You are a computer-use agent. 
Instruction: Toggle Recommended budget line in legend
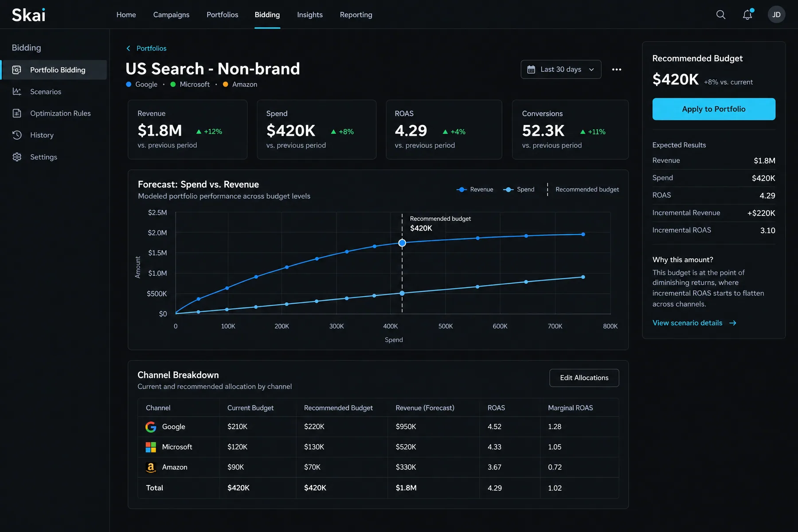point(583,189)
